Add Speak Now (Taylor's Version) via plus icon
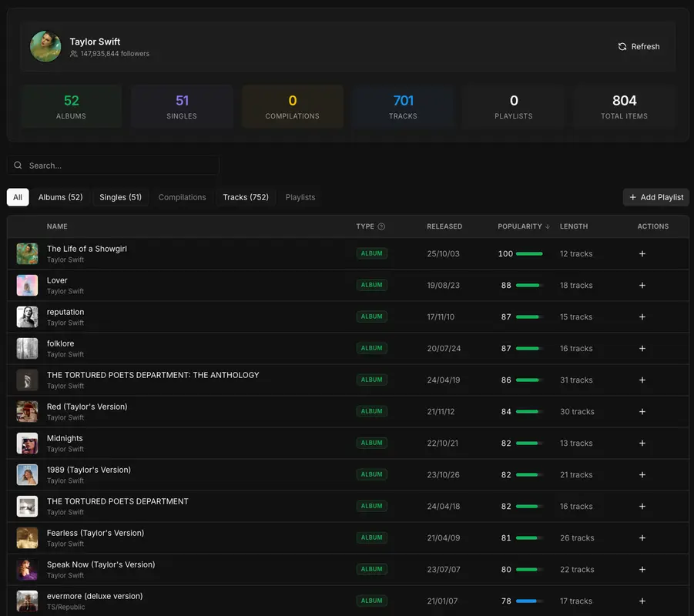 tap(642, 569)
